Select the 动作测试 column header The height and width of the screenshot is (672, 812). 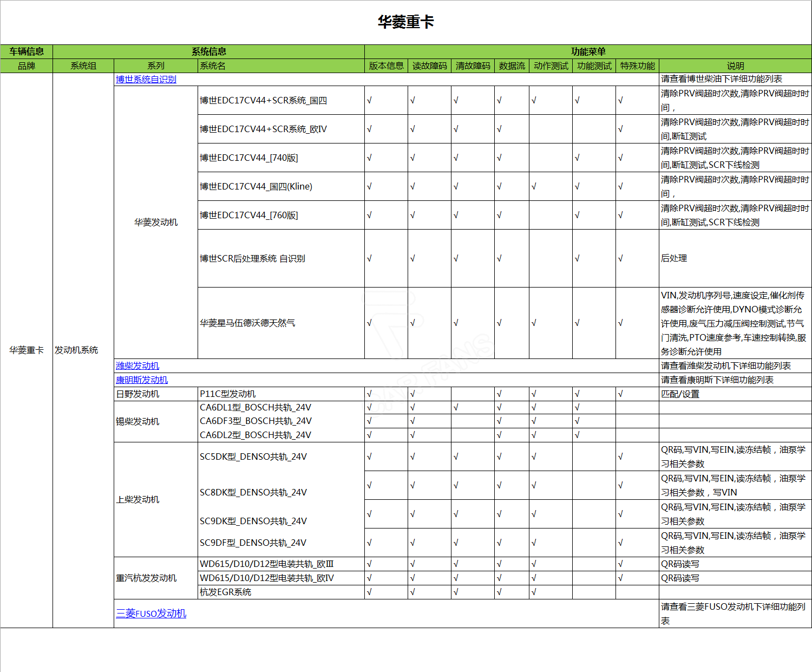[551, 66]
